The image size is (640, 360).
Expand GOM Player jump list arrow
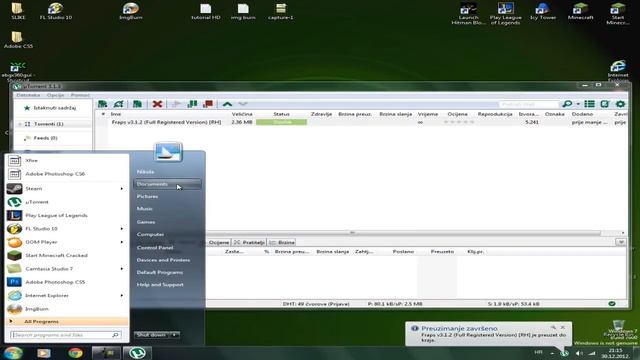point(122,242)
